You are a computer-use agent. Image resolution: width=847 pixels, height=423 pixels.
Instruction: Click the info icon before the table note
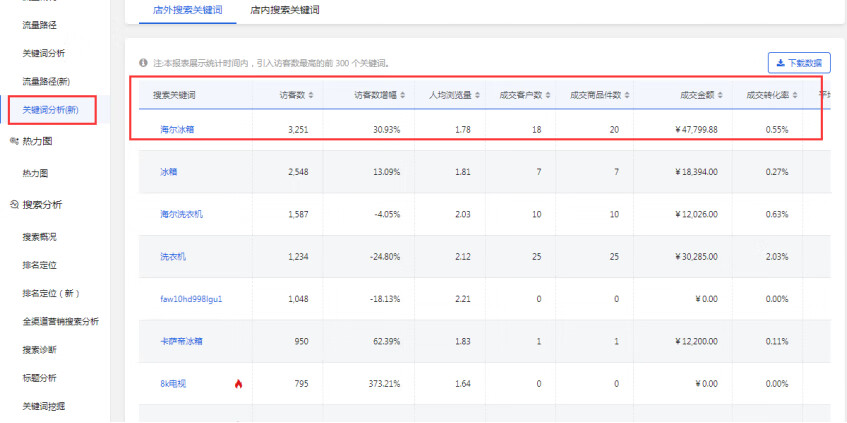click(144, 63)
